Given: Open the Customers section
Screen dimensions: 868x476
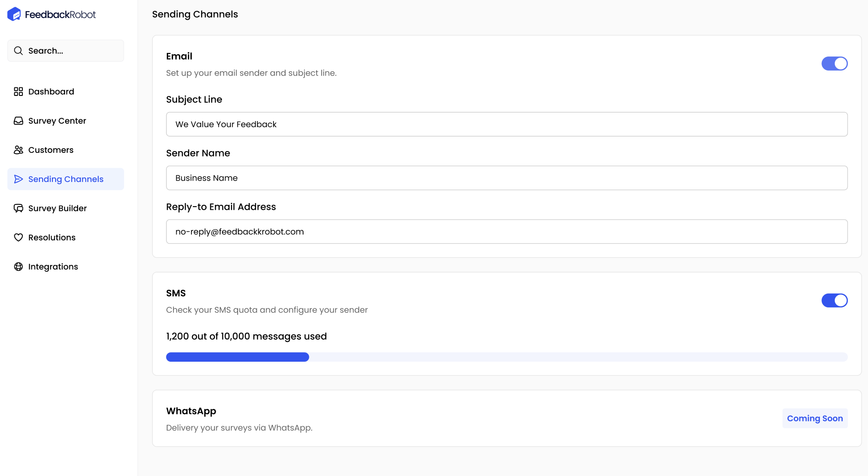Looking at the screenshot, I should 51,150.
